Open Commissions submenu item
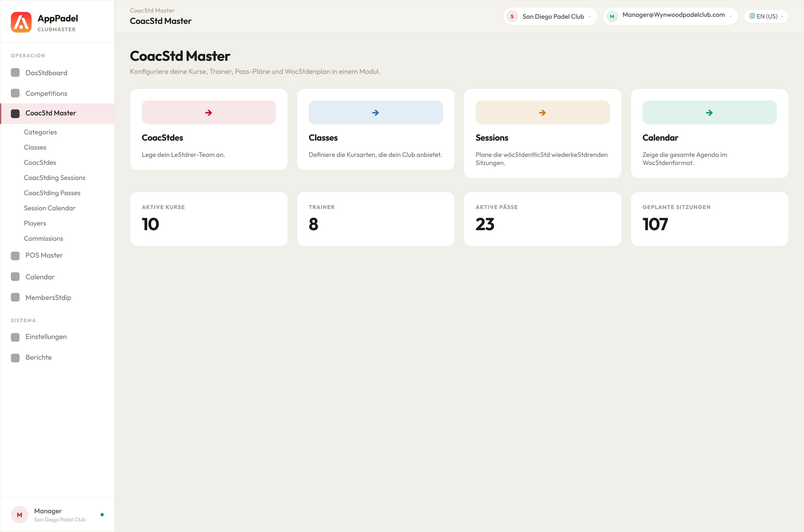The image size is (804, 532). tap(43, 239)
